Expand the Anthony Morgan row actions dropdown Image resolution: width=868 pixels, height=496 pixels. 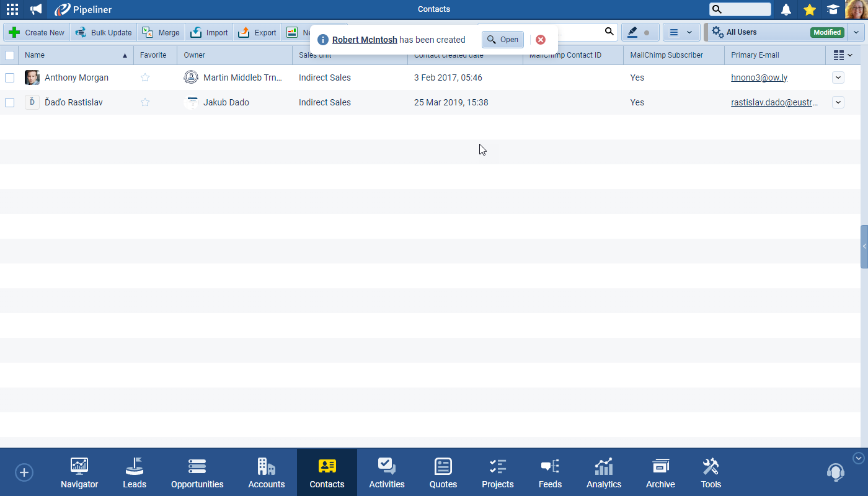838,77
